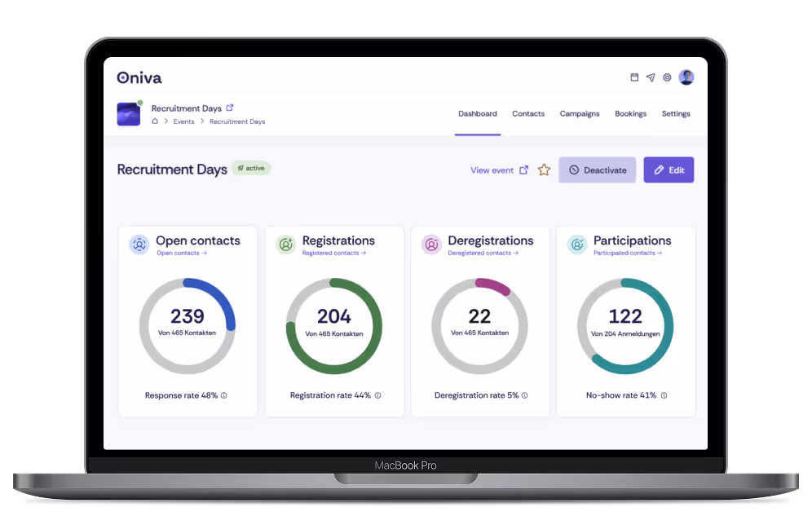Image resolution: width=812 pixels, height=516 pixels.
Task: Switch to the Contacts tab
Action: [x=528, y=114]
